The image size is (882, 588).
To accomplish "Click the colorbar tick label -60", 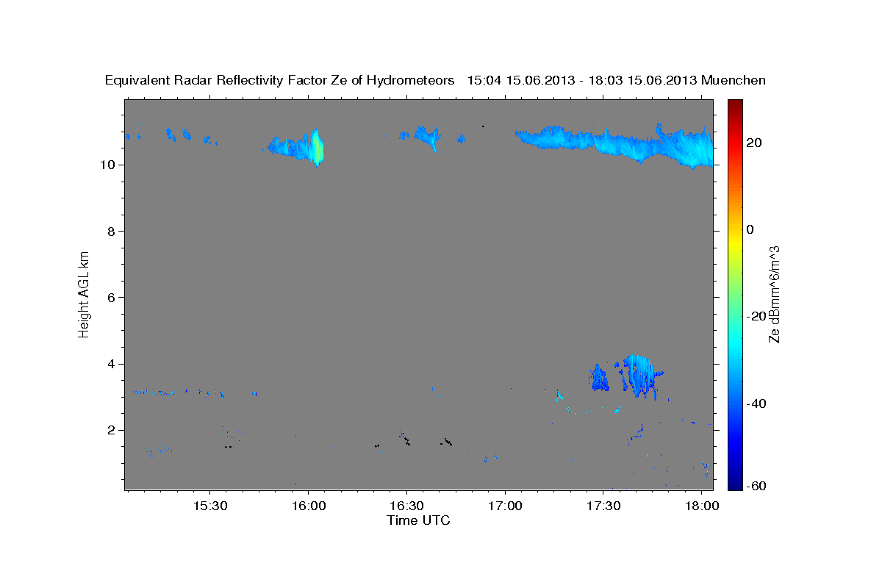I will [x=756, y=487].
